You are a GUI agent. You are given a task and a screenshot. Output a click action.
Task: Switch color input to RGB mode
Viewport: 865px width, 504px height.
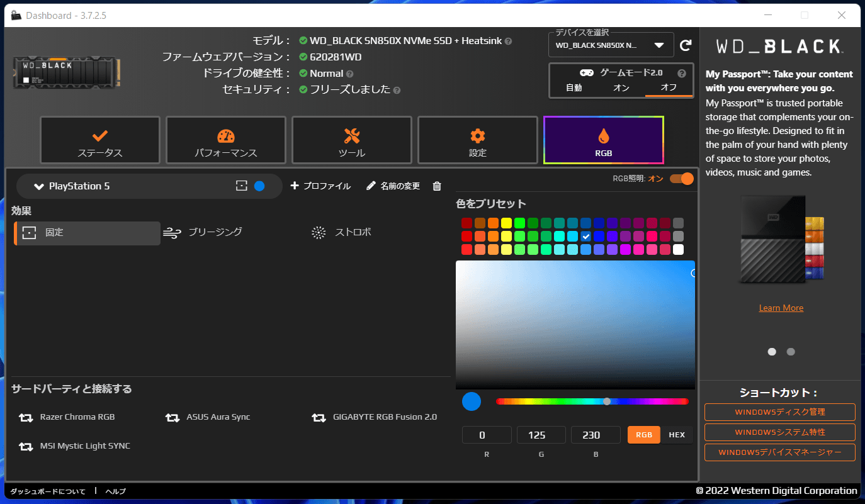(x=644, y=435)
